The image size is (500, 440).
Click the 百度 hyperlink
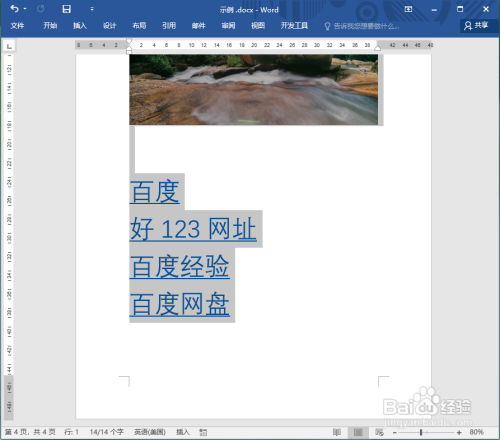point(155,192)
